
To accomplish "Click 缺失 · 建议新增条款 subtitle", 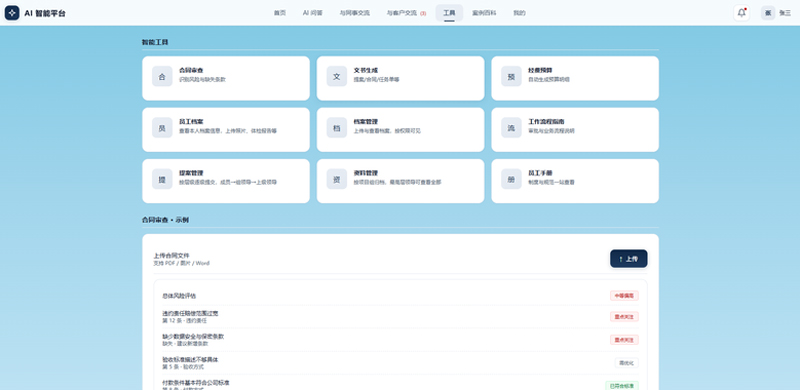I will tap(185, 344).
